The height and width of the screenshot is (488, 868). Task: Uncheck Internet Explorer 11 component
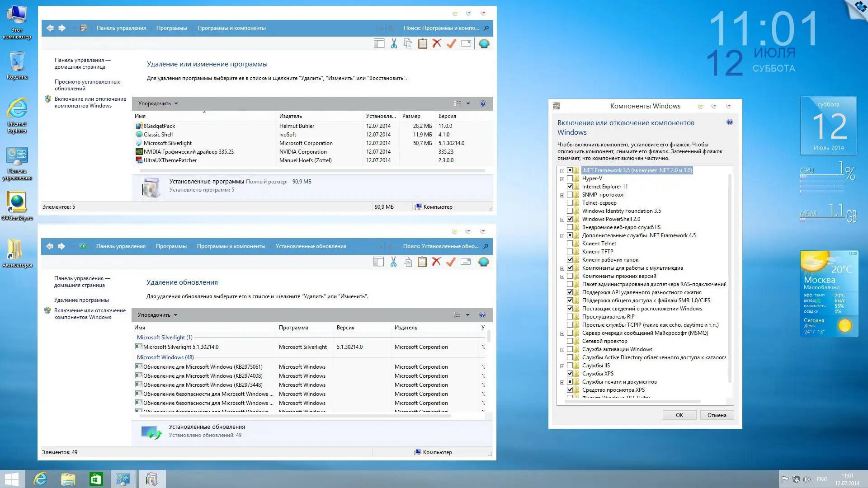[x=570, y=186]
